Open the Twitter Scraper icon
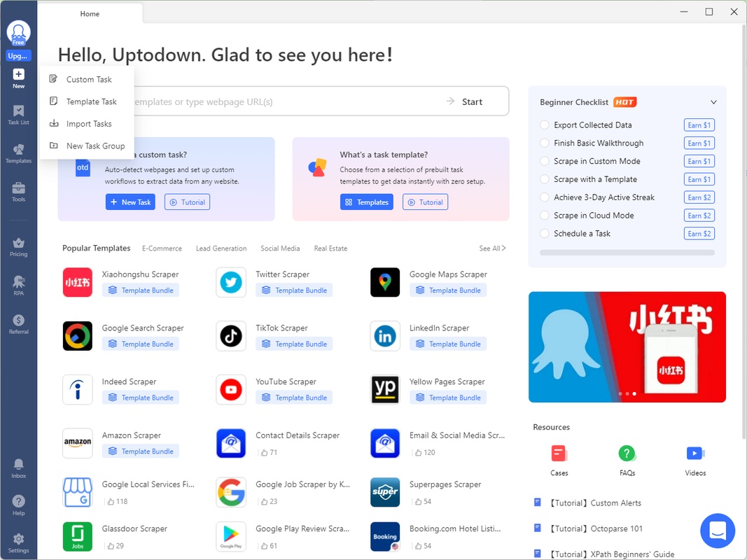747x560 pixels. coord(231,282)
